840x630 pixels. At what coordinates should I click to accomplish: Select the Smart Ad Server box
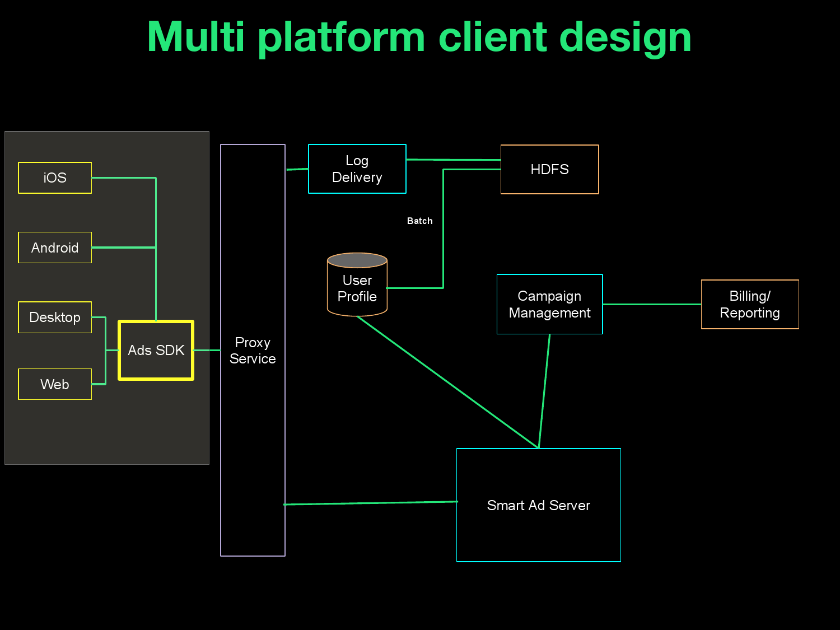pos(538,505)
